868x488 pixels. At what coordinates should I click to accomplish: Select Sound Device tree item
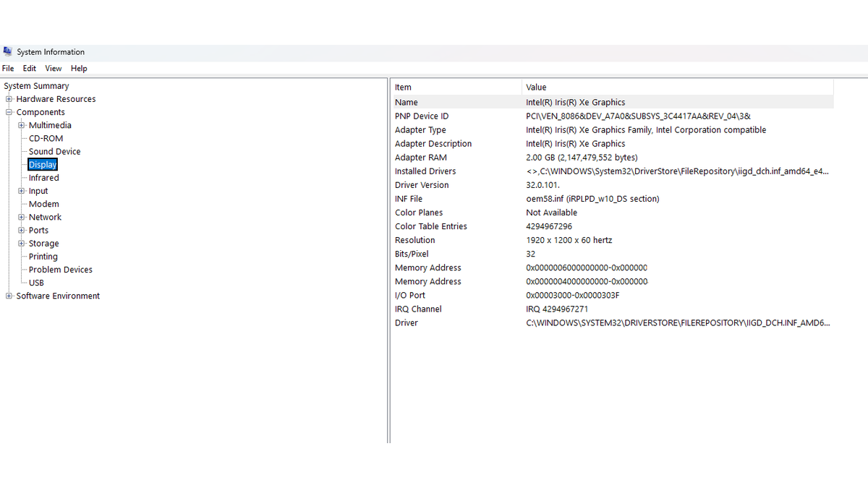54,151
